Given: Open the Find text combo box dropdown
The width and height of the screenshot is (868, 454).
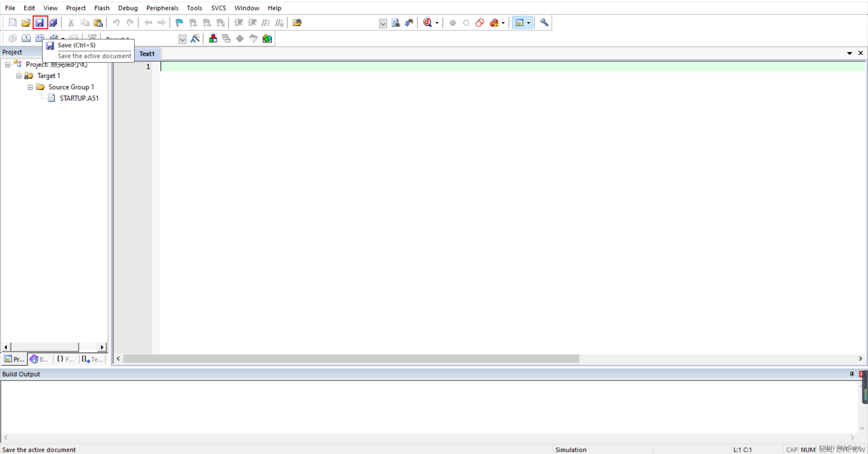Looking at the screenshot, I should click(x=383, y=23).
